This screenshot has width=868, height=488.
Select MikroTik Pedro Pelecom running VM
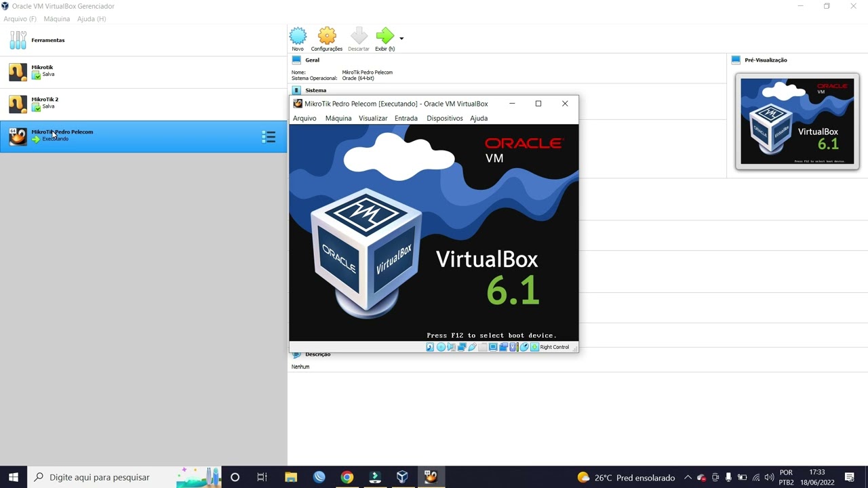143,136
